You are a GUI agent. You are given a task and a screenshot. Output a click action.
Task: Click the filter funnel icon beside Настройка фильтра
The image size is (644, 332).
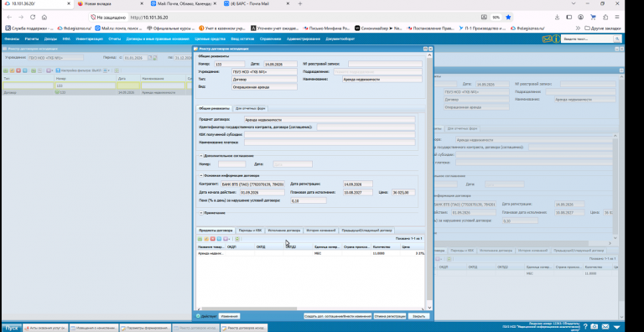point(58,70)
